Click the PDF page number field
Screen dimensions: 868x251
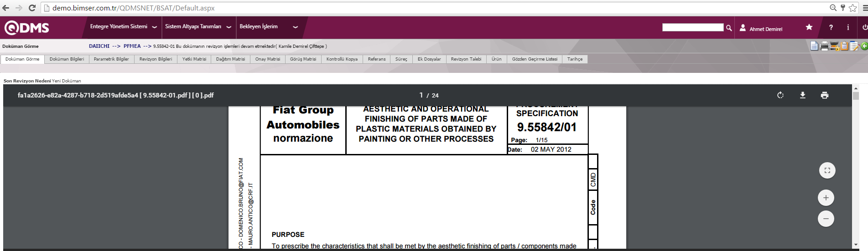click(421, 95)
